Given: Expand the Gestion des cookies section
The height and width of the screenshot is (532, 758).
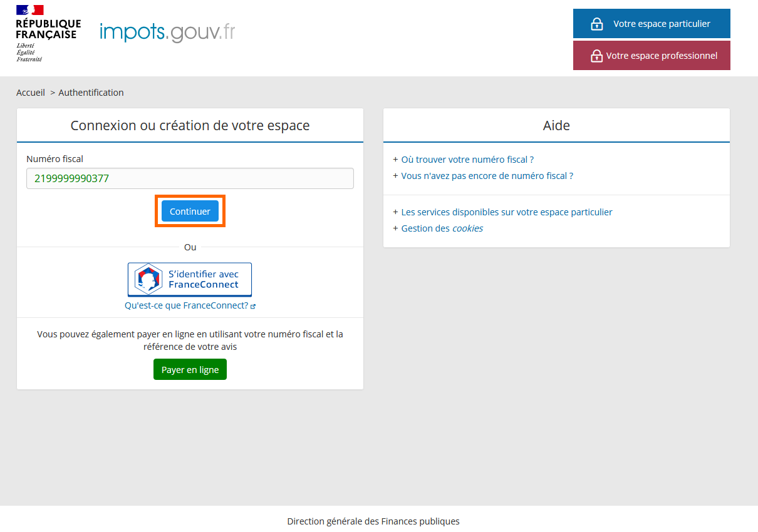Looking at the screenshot, I should point(442,228).
